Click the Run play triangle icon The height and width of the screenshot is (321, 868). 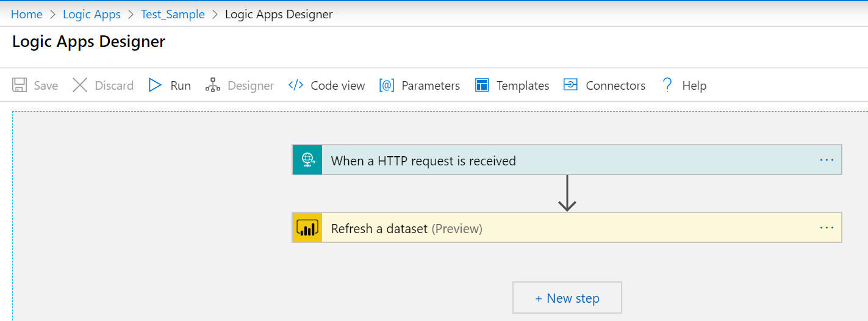coord(155,85)
